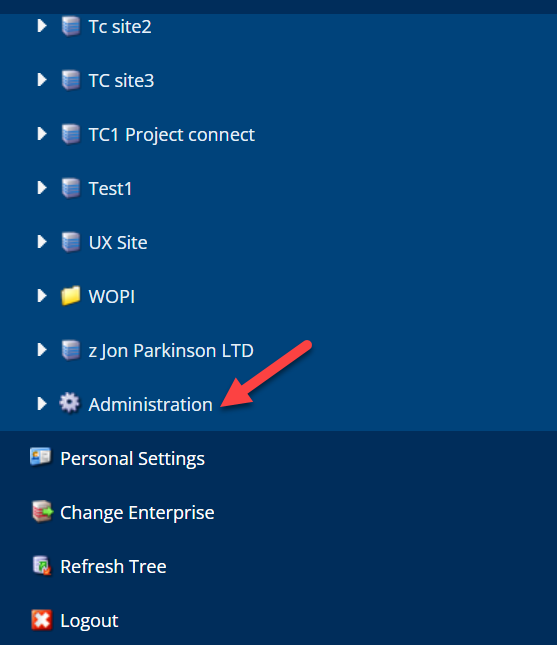Click the Change Enterprise icon
Screen dimensions: 557x645
42,511
